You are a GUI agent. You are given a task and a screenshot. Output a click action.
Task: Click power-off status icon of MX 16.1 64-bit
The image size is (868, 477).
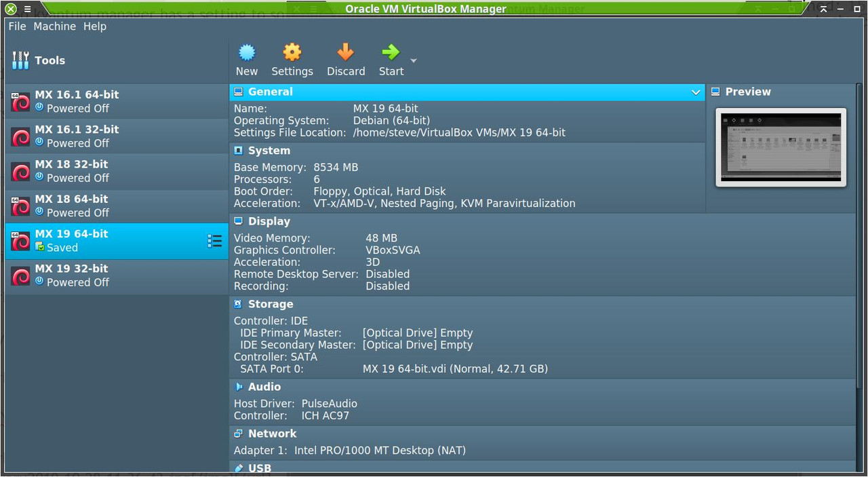click(x=39, y=107)
